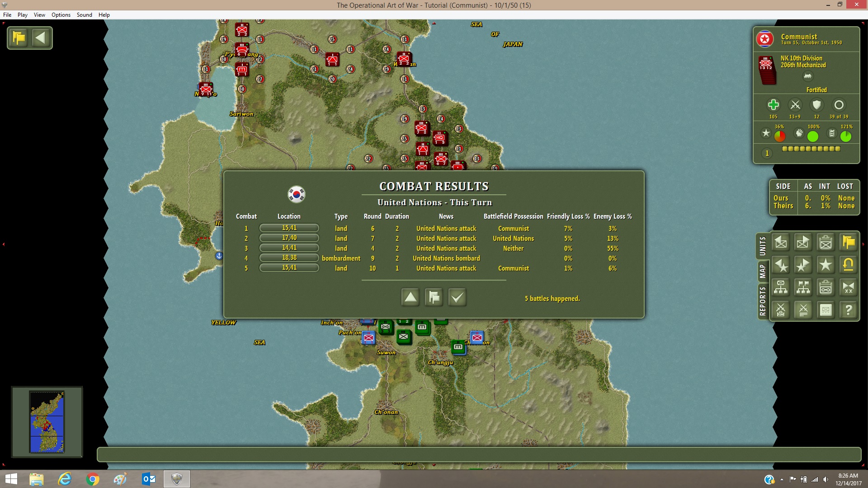The image size is (868, 488).
Task: Click the 100% readiness pie indicator
Action: (813, 136)
